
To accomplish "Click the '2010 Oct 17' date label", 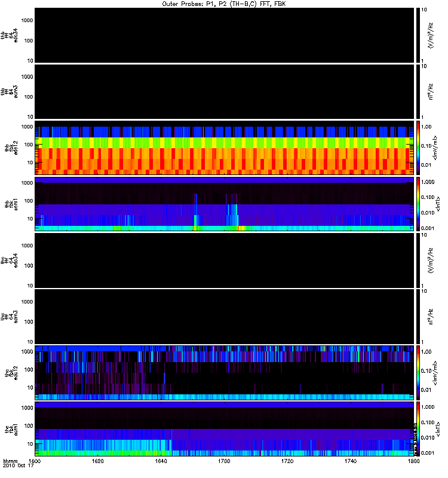I will (18, 465).
